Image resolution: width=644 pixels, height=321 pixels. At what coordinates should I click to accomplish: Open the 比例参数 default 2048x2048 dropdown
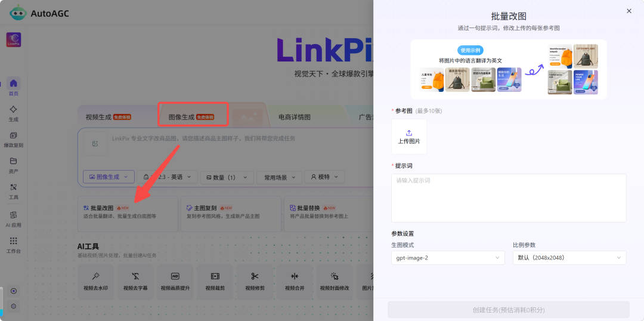point(569,258)
